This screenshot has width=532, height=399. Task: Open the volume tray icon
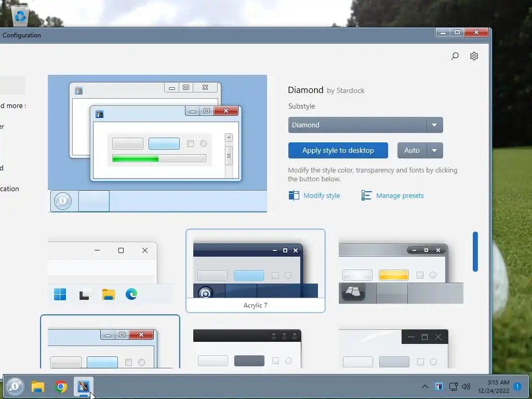point(466,387)
